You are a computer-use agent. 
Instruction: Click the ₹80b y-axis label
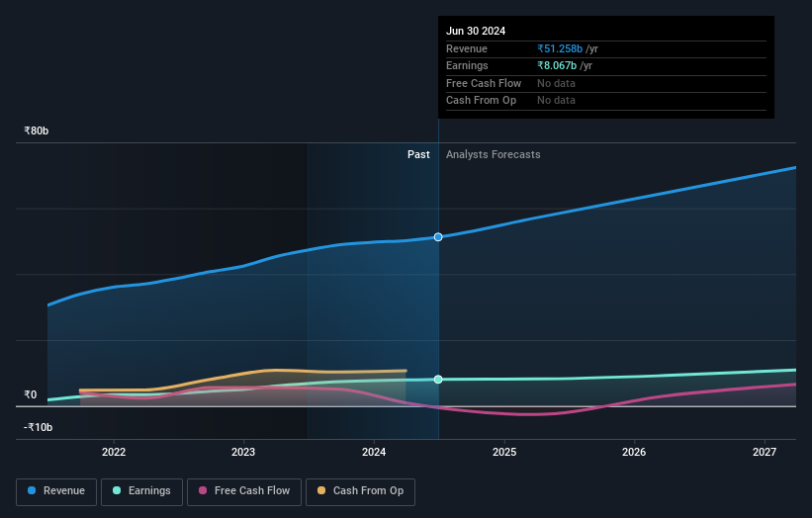[37, 130]
